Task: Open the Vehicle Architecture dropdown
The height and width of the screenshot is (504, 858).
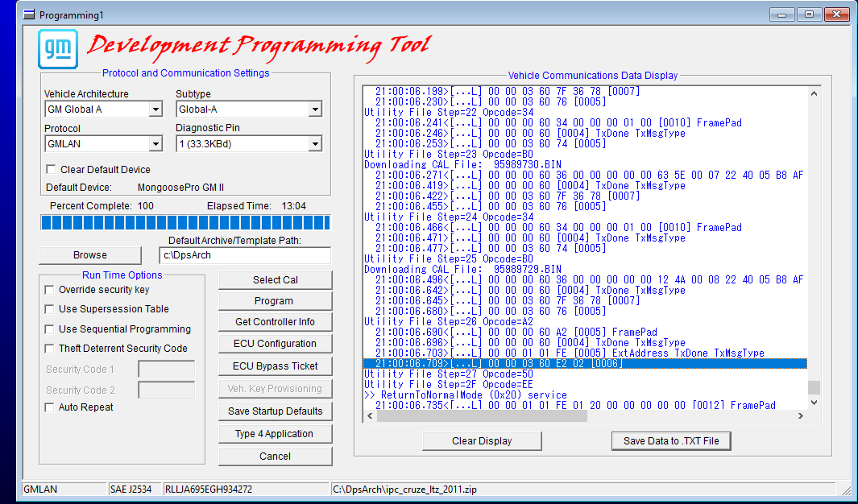Action: tap(156, 109)
